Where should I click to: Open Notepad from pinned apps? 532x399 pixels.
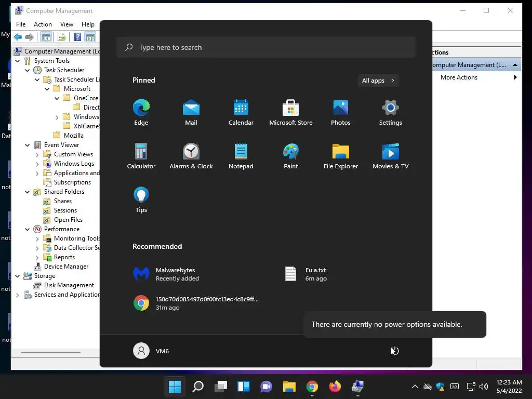click(241, 156)
